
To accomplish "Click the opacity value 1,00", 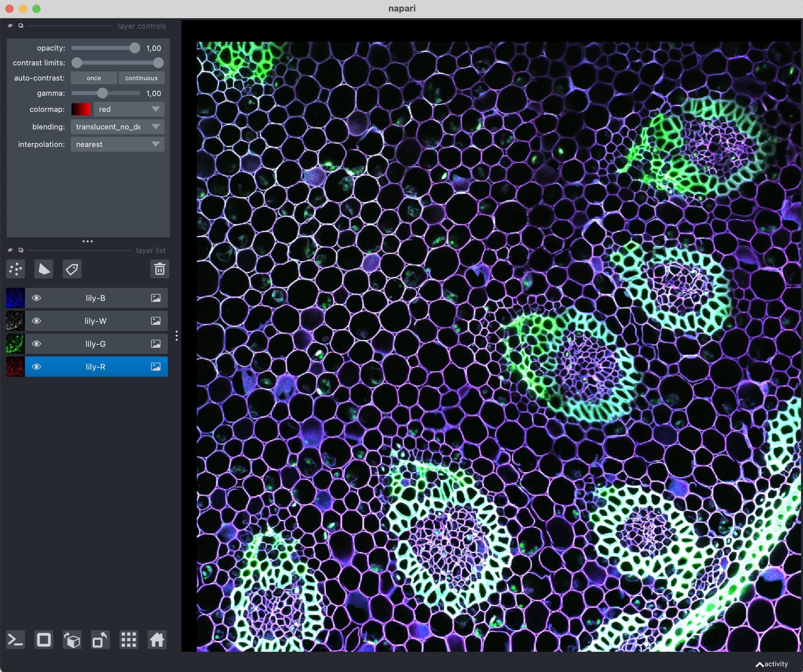I will [x=154, y=48].
